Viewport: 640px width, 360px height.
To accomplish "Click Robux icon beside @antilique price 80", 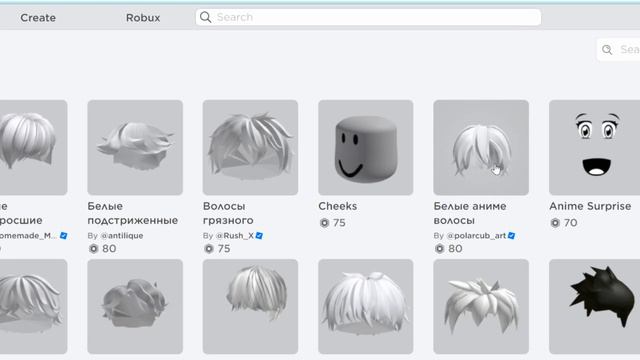I will 93,249.
